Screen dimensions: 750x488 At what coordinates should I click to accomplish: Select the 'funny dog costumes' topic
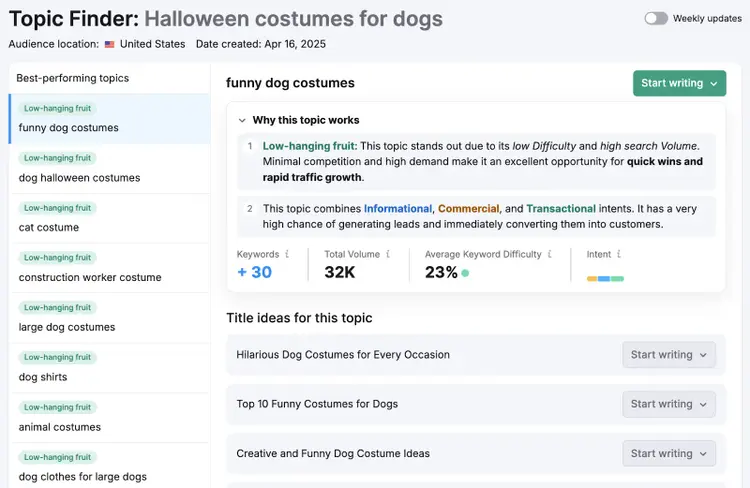110,119
